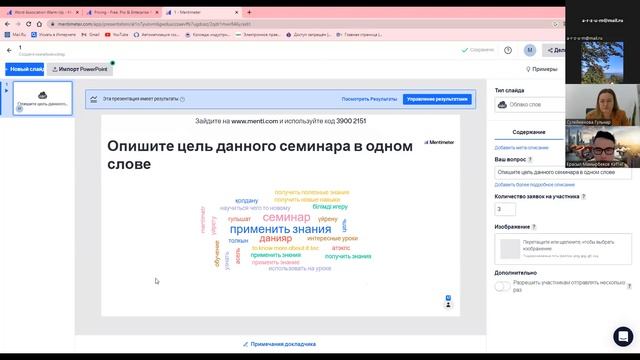Select the word cloud slide thumbnail
640x360 pixels.
coord(43,98)
